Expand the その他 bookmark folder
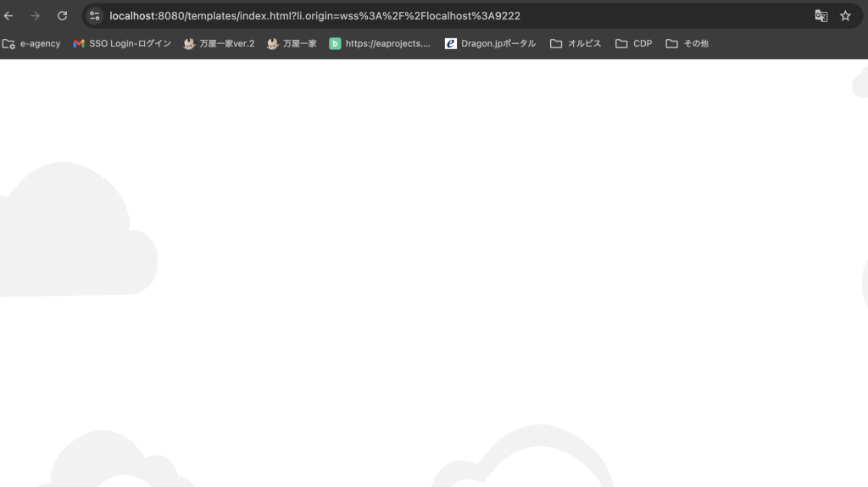Viewport: 868px width, 487px height. tap(687, 43)
